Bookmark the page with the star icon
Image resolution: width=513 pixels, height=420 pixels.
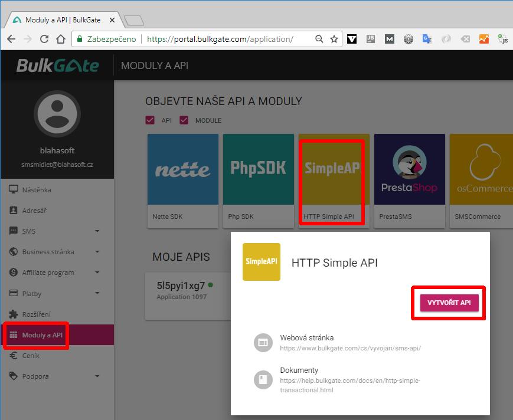click(x=334, y=39)
